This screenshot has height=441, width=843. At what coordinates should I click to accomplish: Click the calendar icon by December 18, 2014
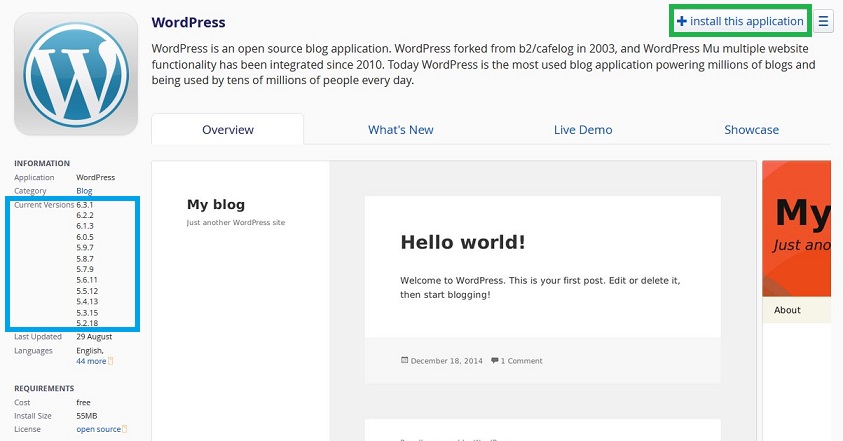[x=404, y=360]
